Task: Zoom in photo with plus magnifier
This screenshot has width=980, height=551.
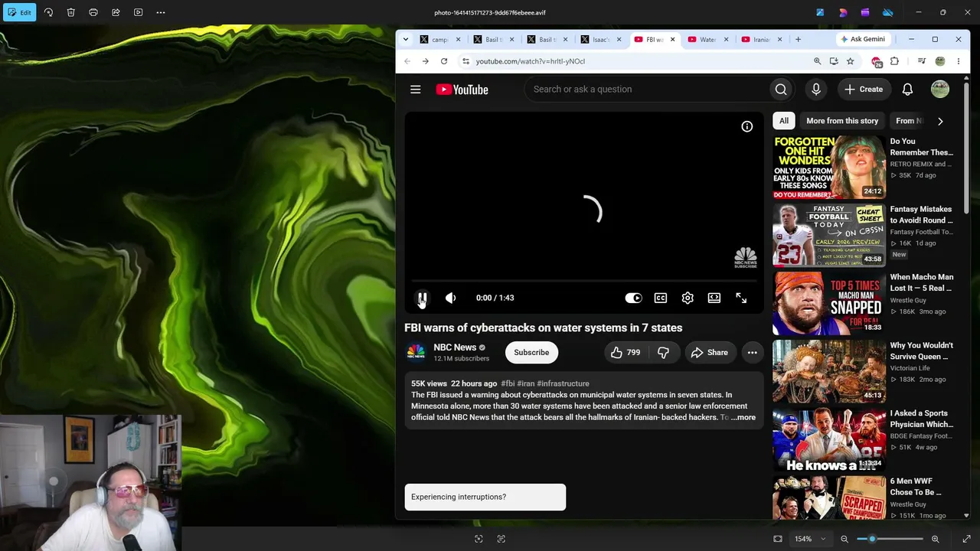Action: point(935,539)
